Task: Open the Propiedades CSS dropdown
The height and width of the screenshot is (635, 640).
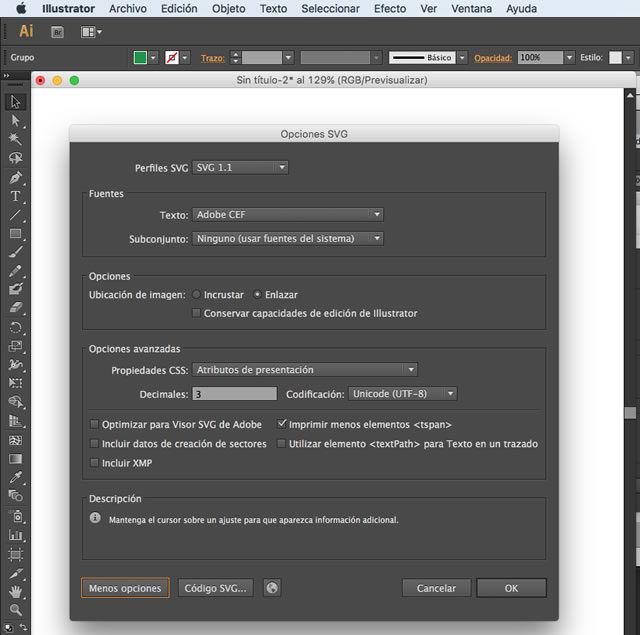Action: coord(304,370)
